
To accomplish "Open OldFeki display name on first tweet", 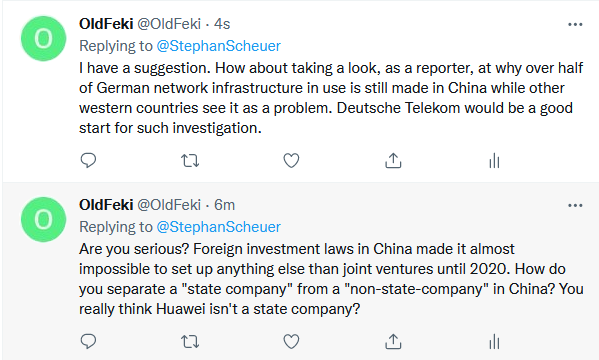I will pyautogui.click(x=106, y=24).
